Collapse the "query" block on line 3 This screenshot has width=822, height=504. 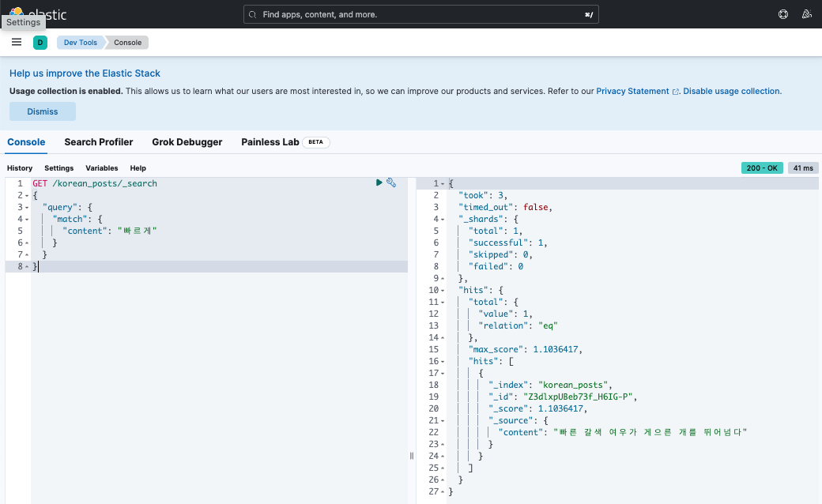coord(27,207)
